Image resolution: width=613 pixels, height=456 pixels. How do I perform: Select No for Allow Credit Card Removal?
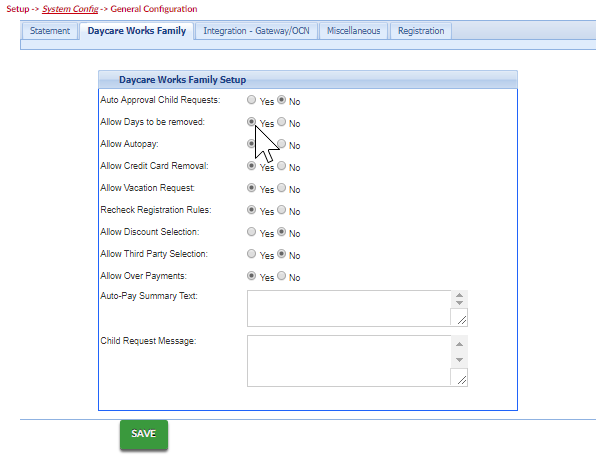click(281, 166)
